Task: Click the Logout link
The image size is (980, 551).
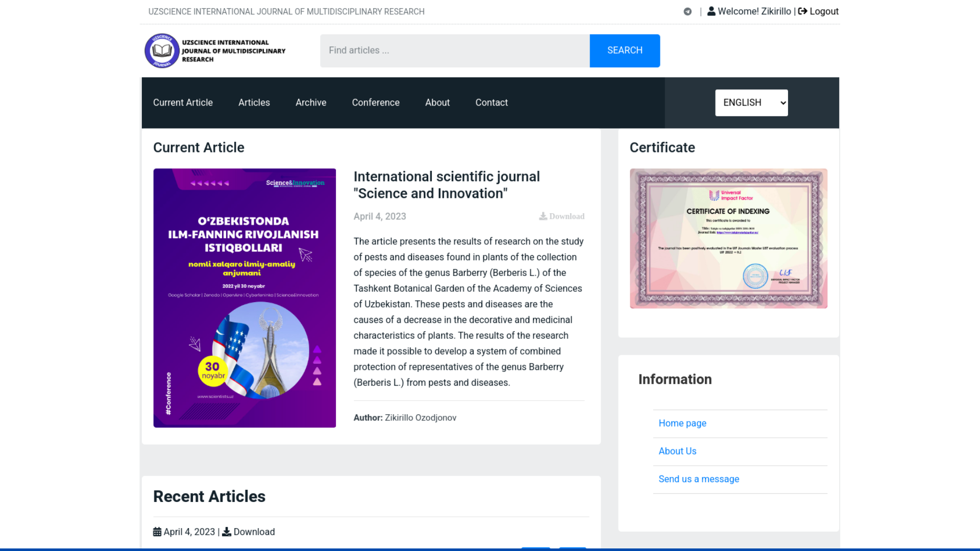Action: point(819,11)
